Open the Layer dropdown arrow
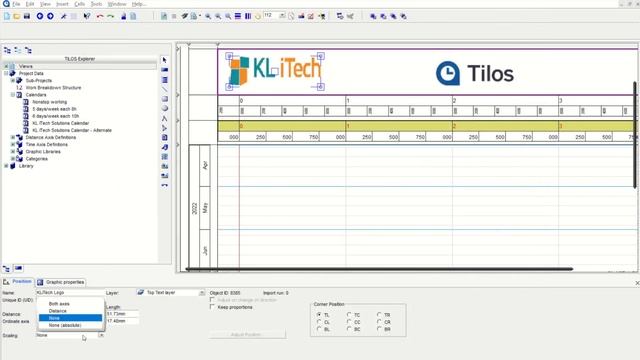 click(202, 293)
